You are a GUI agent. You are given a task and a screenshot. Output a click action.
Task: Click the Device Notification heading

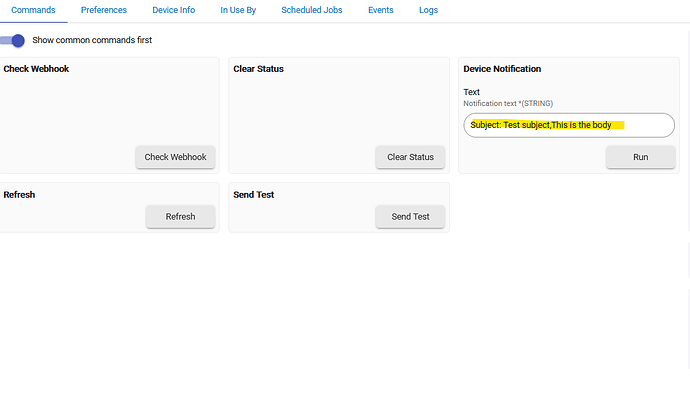coord(502,69)
